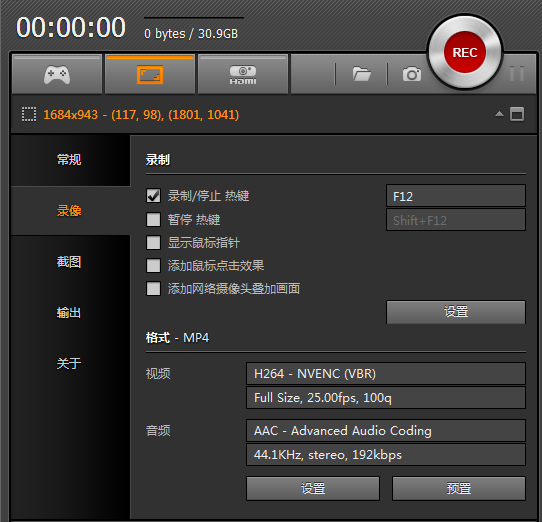The height and width of the screenshot is (522, 542).
Task: Click the pause recording icon
Action: tap(517, 74)
